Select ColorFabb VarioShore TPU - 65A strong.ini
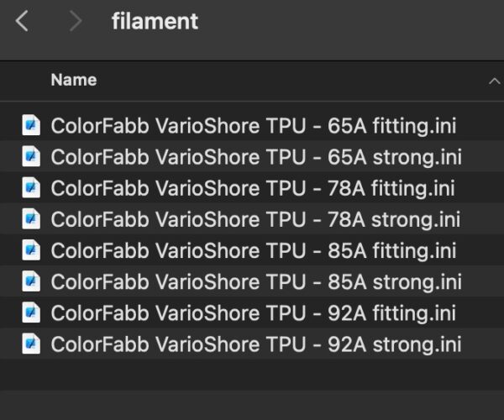Viewport: 504px width, 420px height. point(252,156)
